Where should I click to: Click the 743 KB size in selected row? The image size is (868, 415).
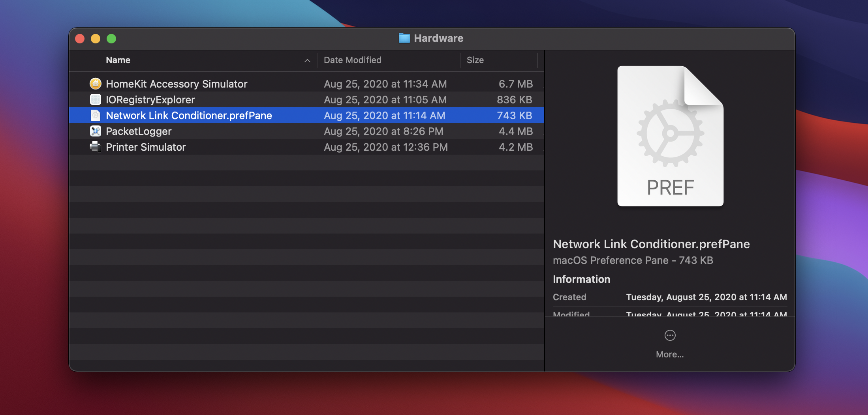pyautogui.click(x=515, y=115)
